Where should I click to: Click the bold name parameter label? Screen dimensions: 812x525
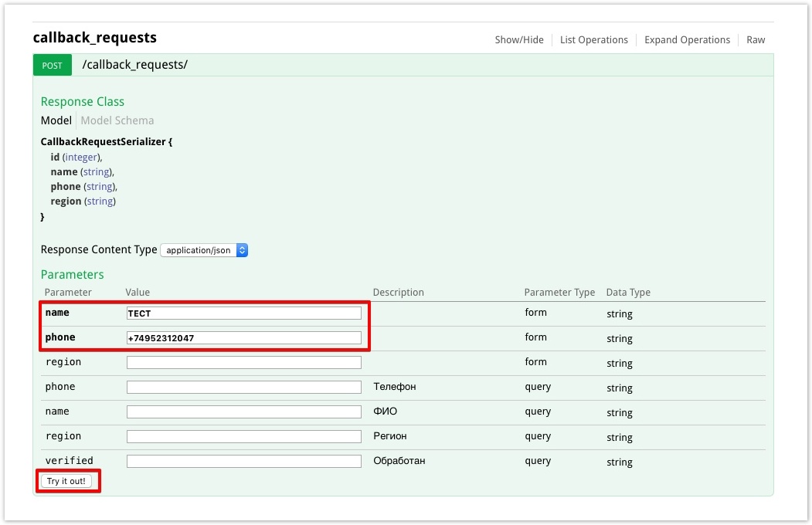click(57, 313)
